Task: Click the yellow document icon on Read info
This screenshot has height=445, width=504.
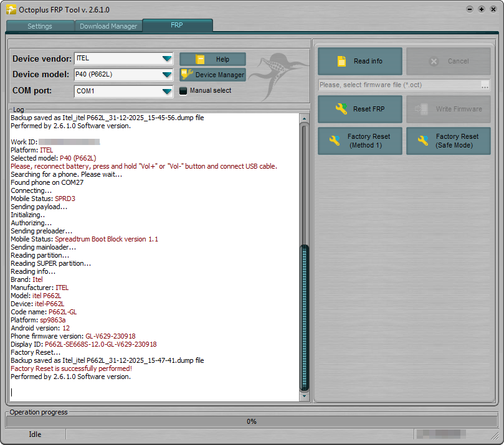Action: (341, 61)
